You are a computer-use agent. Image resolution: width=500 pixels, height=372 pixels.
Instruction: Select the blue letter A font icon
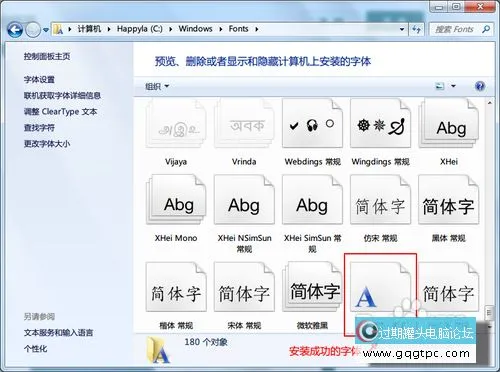coord(380,287)
